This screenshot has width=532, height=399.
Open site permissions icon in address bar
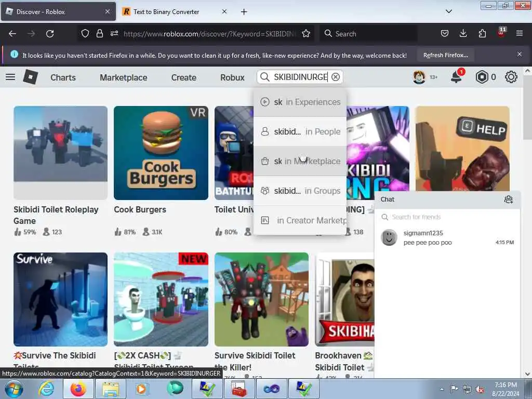pos(114,34)
